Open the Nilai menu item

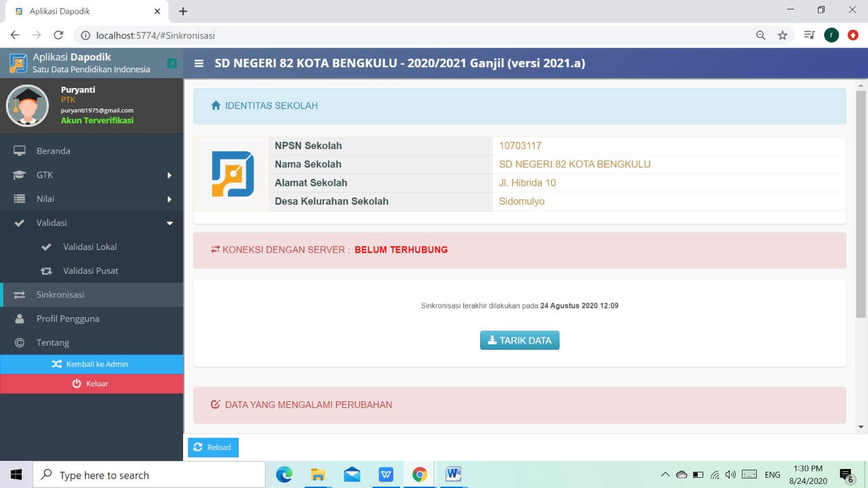92,199
